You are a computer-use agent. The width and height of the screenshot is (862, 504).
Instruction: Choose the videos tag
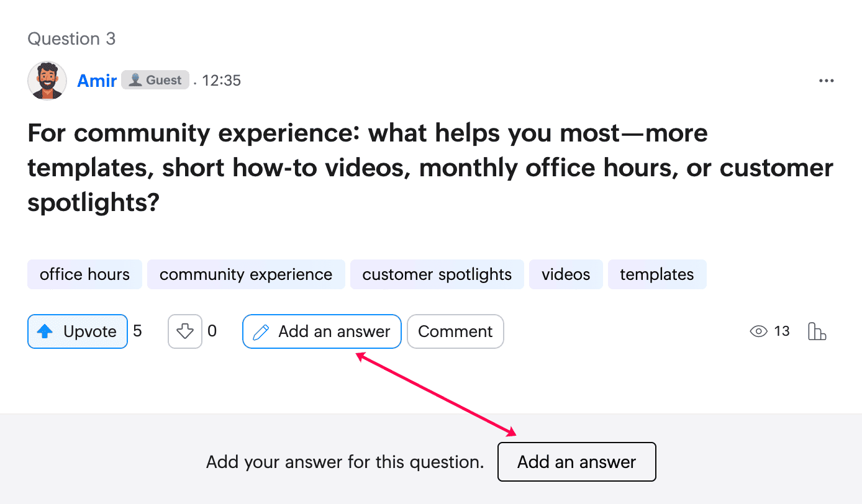[566, 274]
